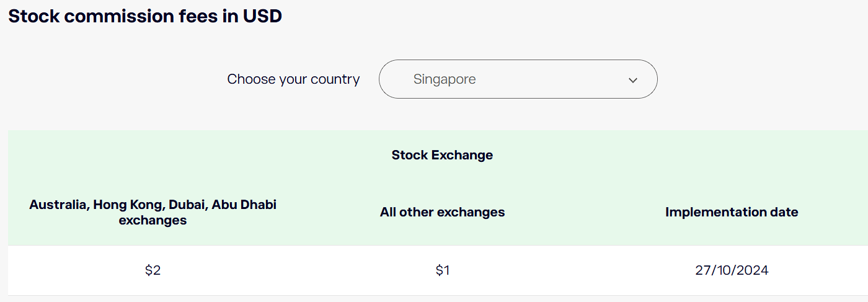868x302 pixels.
Task: Click the $2 commission fee cell
Action: 153,270
